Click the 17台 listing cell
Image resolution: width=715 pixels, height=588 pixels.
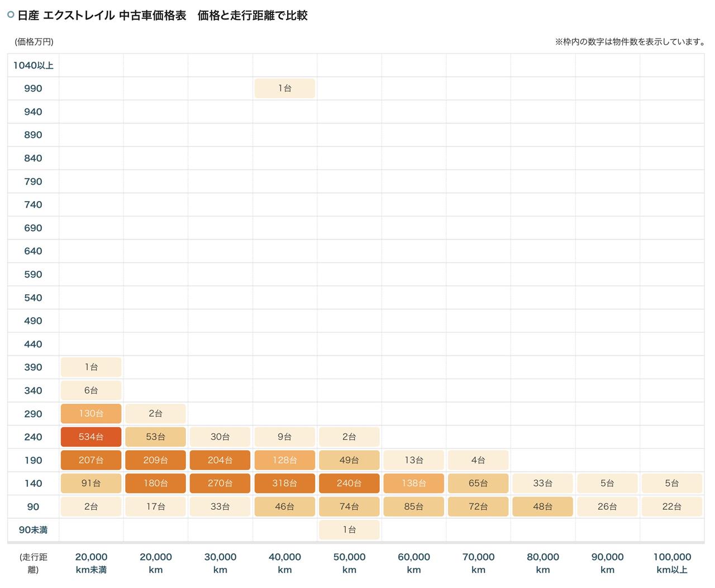(156, 506)
